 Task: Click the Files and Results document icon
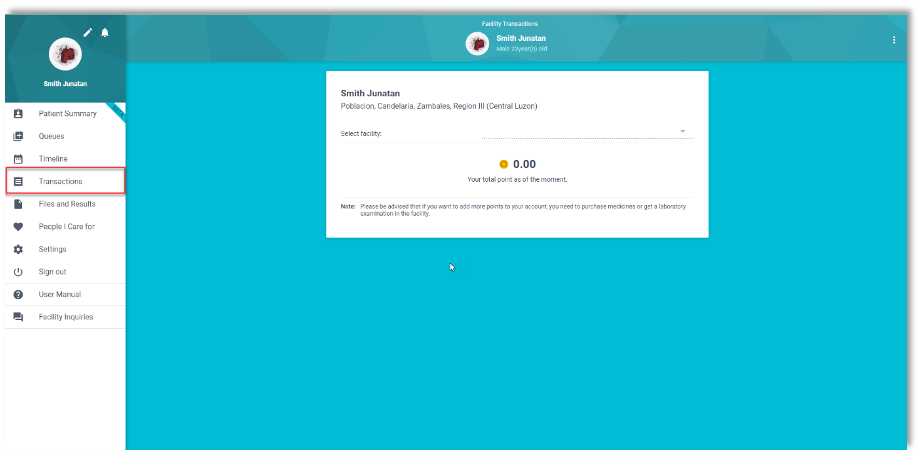18,204
